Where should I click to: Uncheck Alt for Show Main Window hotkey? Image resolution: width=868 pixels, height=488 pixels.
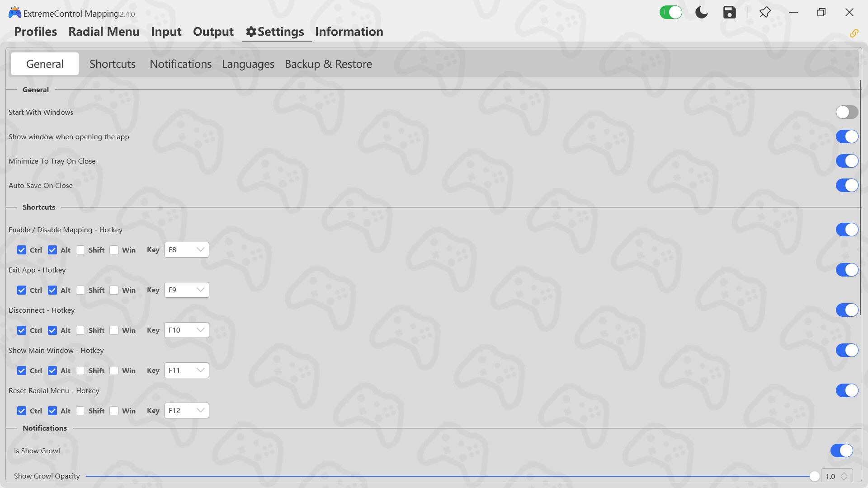click(52, 371)
